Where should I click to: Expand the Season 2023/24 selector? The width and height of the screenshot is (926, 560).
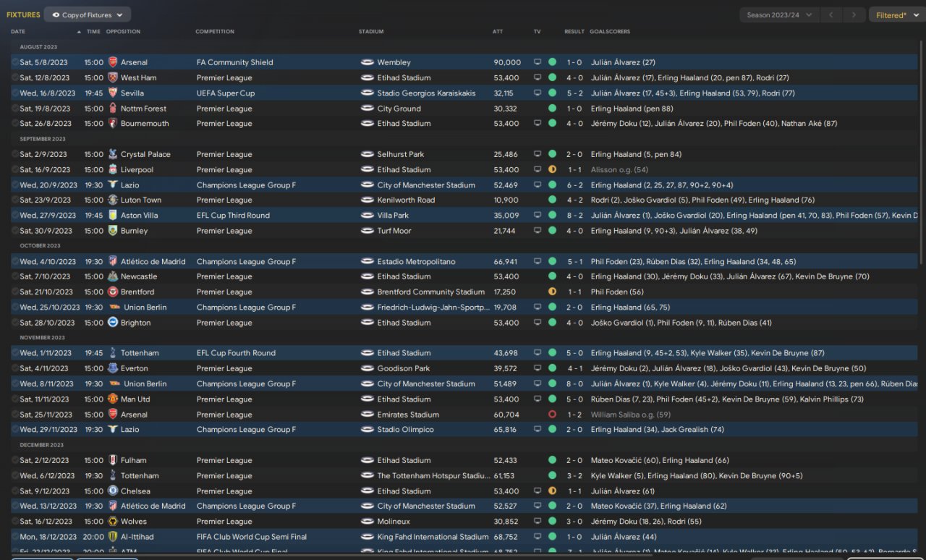click(779, 14)
